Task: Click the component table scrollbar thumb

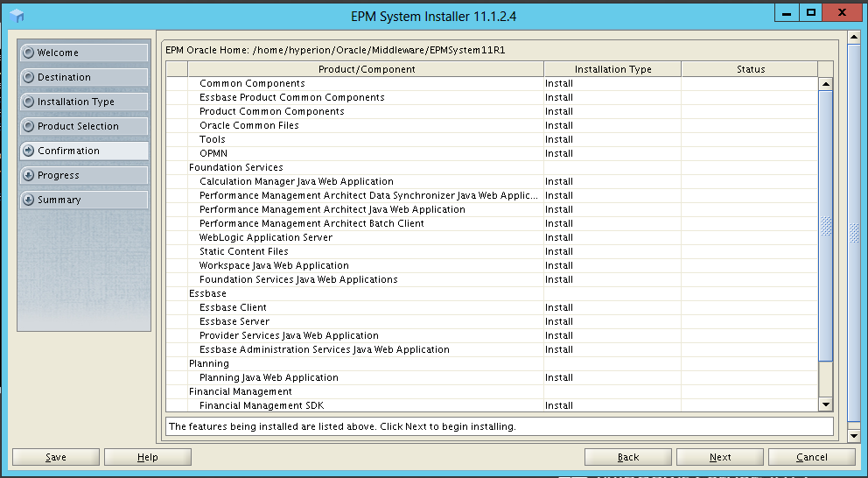Action: click(x=825, y=226)
